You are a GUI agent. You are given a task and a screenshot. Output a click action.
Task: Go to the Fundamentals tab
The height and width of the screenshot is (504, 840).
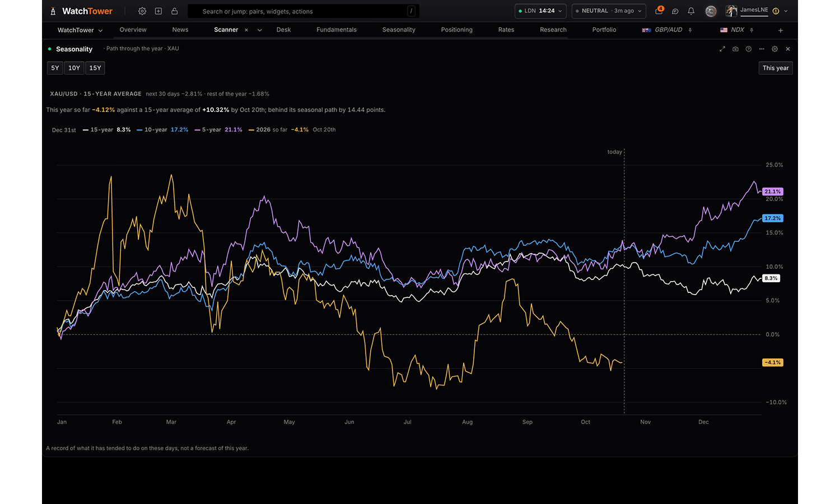[337, 30]
